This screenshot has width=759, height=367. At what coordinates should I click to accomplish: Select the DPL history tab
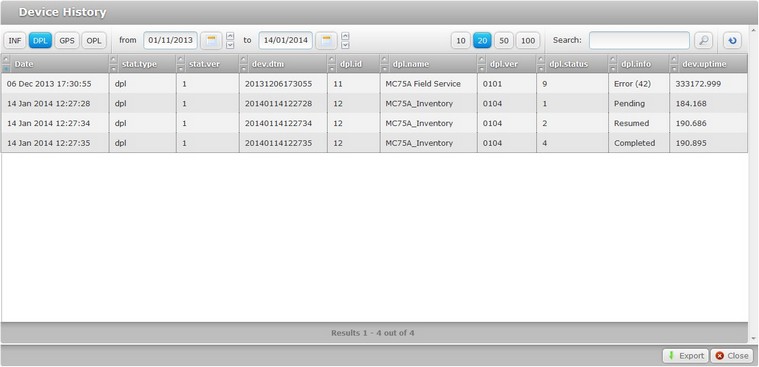point(40,41)
